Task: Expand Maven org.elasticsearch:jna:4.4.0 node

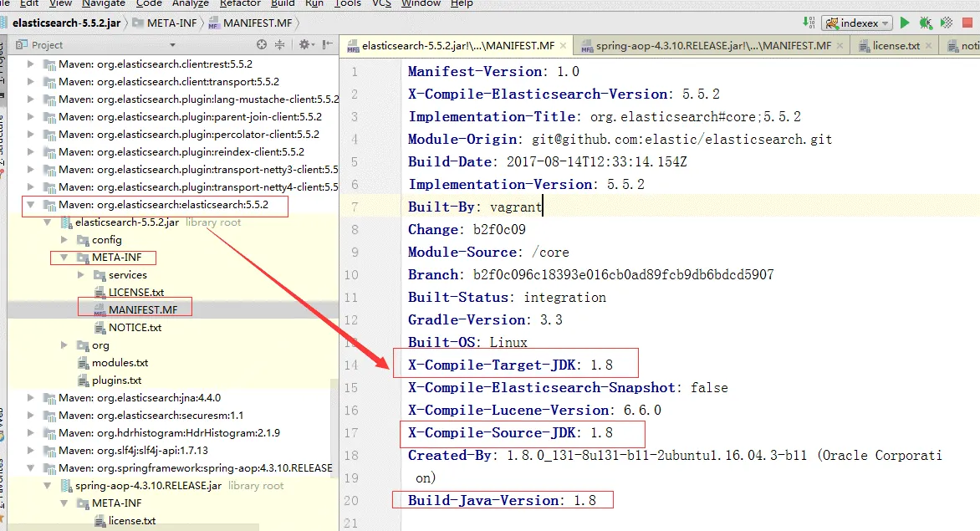Action: click(x=30, y=397)
